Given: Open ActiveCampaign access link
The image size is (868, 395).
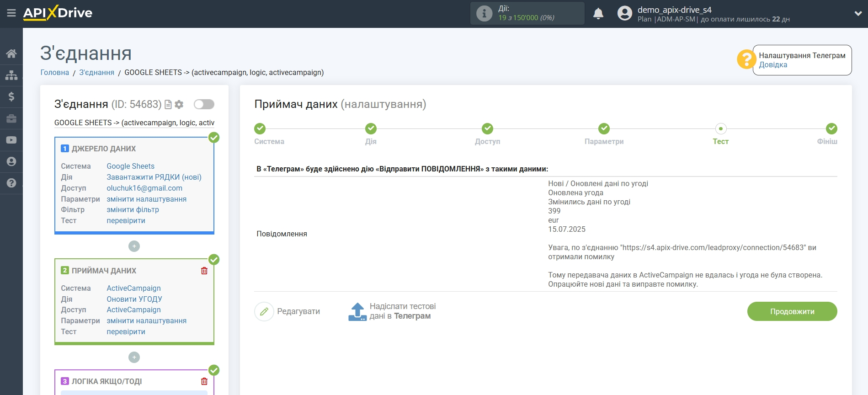Looking at the screenshot, I should pyautogui.click(x=133, y=310).
